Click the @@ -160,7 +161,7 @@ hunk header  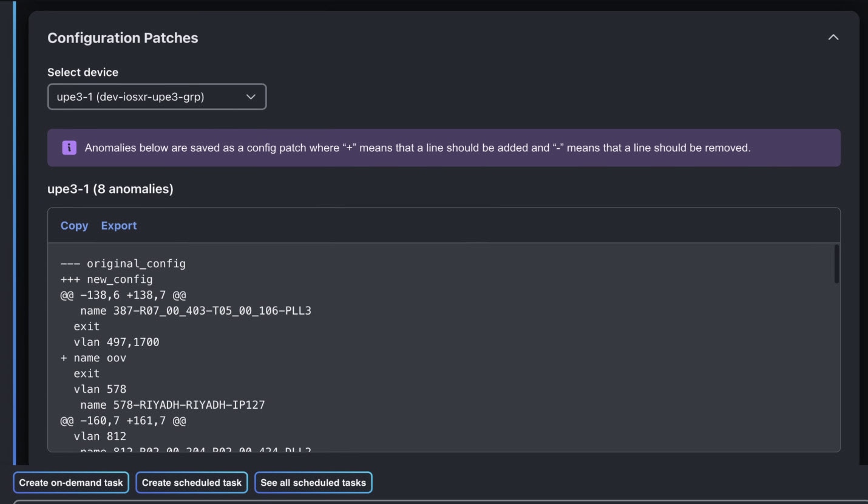pyautogui.click(x=123, y=420)
